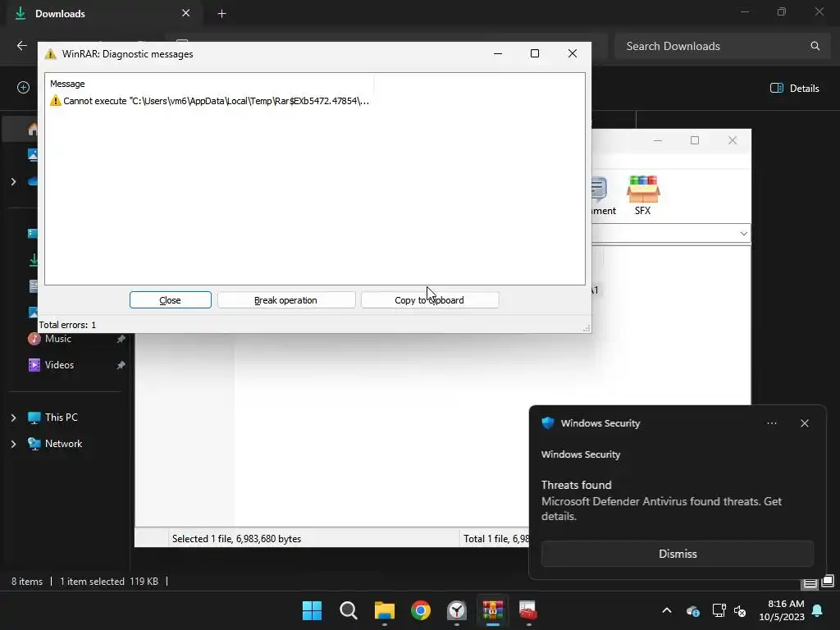Close the Downloads tab
Screen dimensions: 840x630
click(185, 13)
